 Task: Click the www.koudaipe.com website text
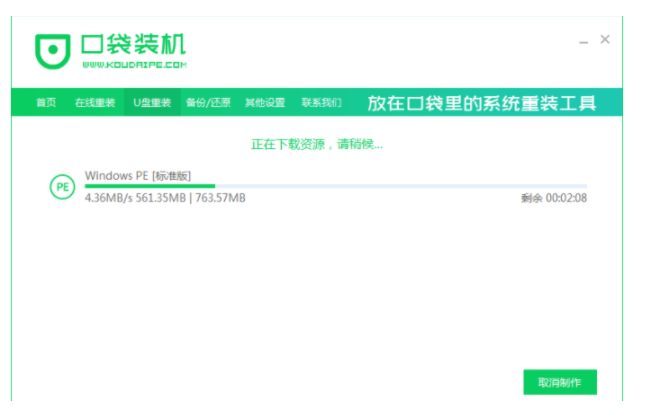point(133,65)
